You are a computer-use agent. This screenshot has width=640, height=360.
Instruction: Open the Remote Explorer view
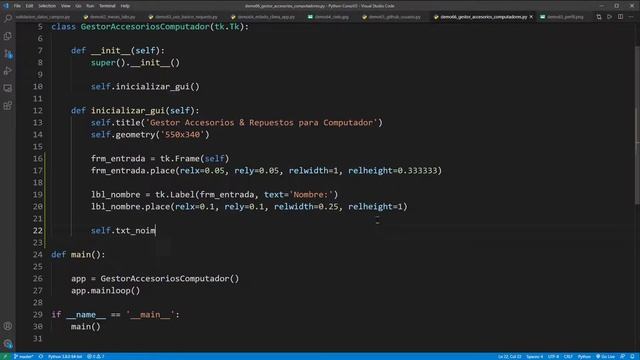(8, 88)
